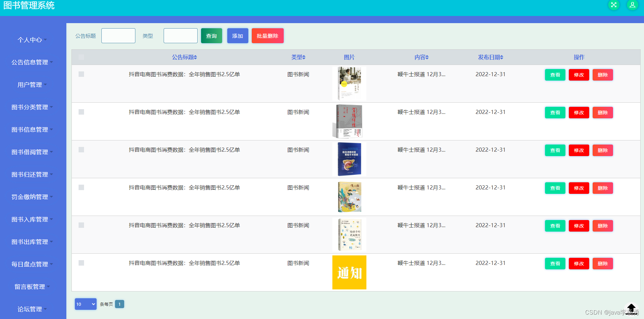Screen dimensions: 644x319
Task: Expand the 用户管理 sidebar menu arrow
Action: pyautogui.click(x=45, y=84)
